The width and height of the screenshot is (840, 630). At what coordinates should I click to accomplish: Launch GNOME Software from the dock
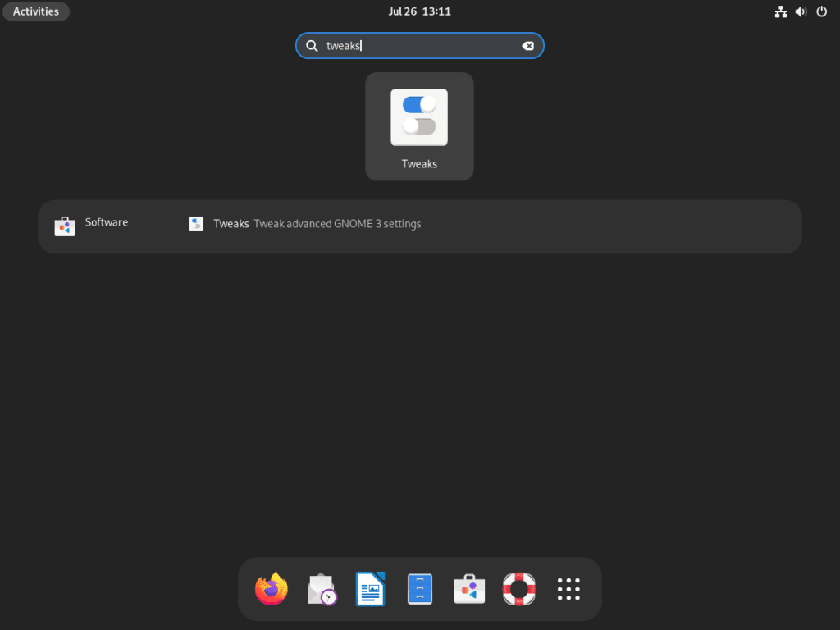(468, 588)
